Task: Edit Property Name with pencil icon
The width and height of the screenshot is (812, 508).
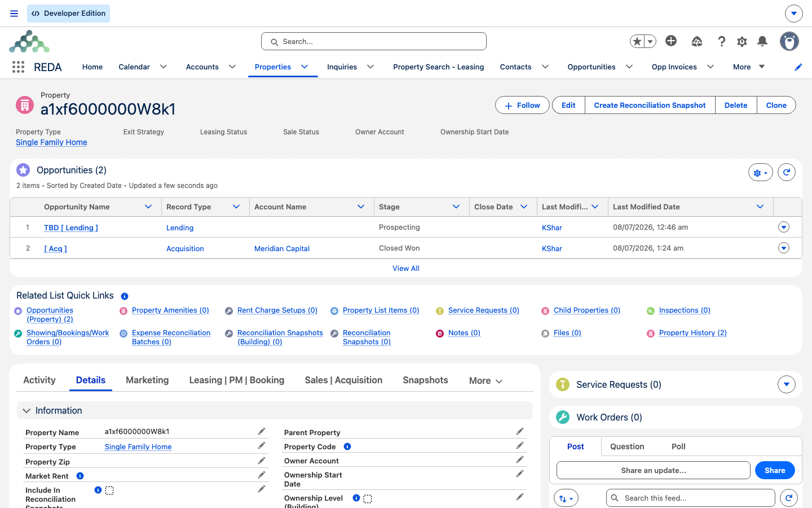Action: coord(262,432)
